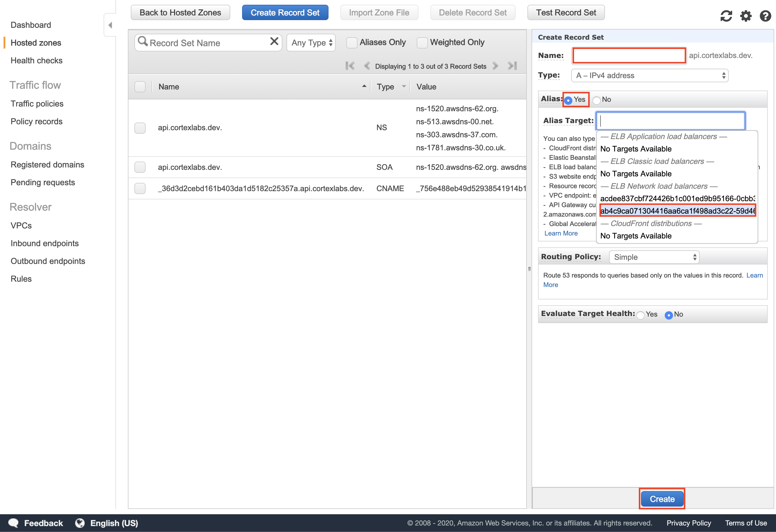Expand the Routing Policy Simple dropdown
Screen dimensions: 776x532
pyautogui.click(x=654, y=257)
